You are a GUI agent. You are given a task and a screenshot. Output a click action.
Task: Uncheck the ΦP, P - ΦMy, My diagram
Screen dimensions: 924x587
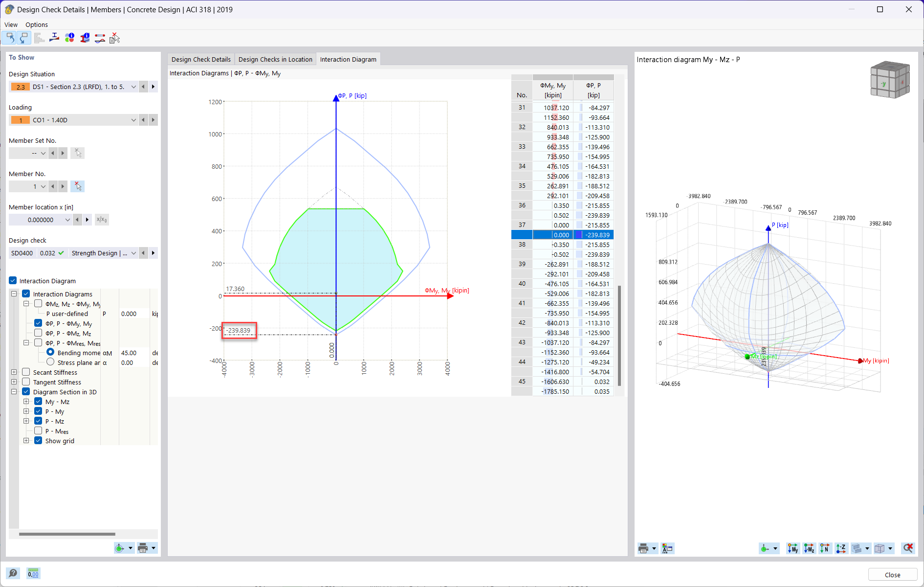pos(38,323)
